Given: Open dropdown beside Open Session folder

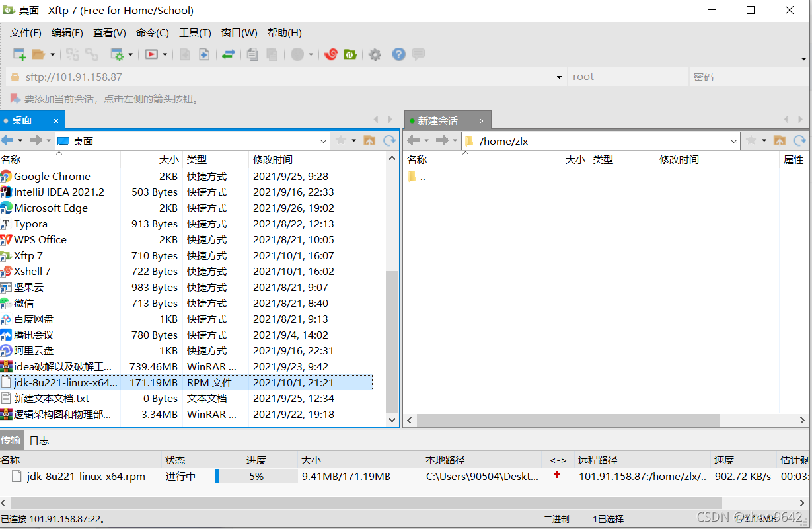Looking at the screenshot, I should [x=52, y=54].
